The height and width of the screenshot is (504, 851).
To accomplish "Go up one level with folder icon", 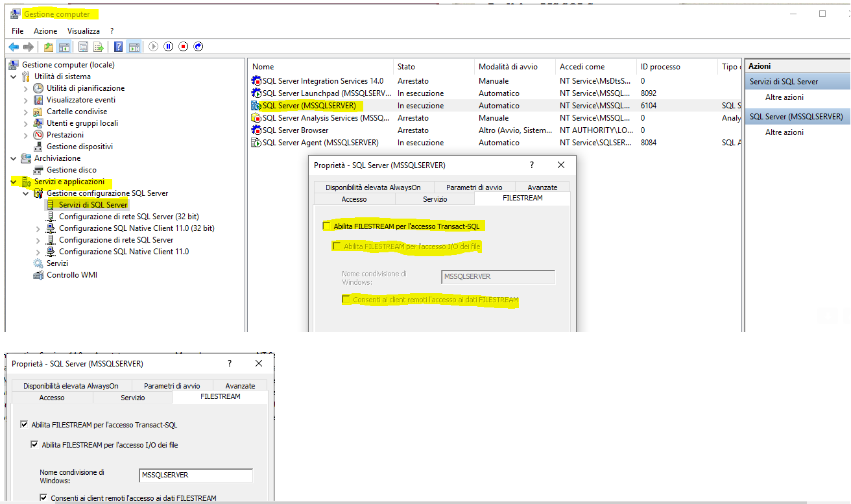I will pyautogui.click(x=49, y=47).
